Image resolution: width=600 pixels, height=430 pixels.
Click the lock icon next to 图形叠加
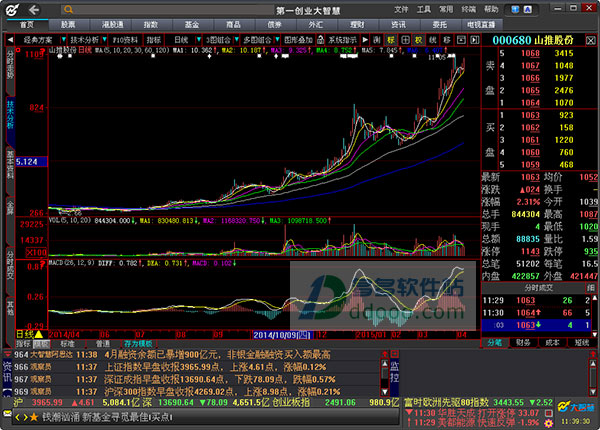[321, 40]
